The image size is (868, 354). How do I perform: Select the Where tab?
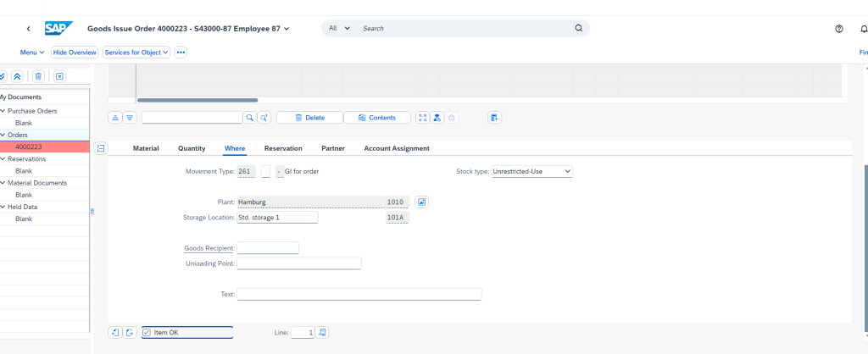click(x=235, y=148)
